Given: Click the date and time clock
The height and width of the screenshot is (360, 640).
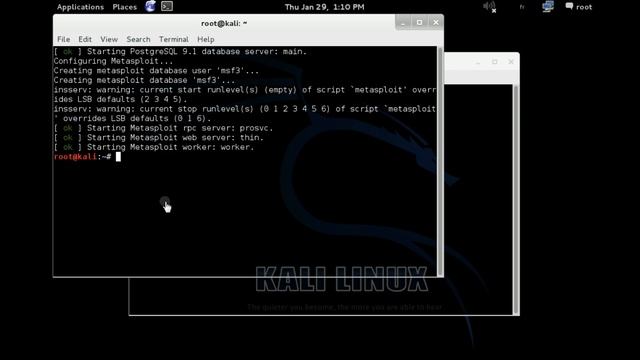Looking at the screenshot, I should 324,7.
